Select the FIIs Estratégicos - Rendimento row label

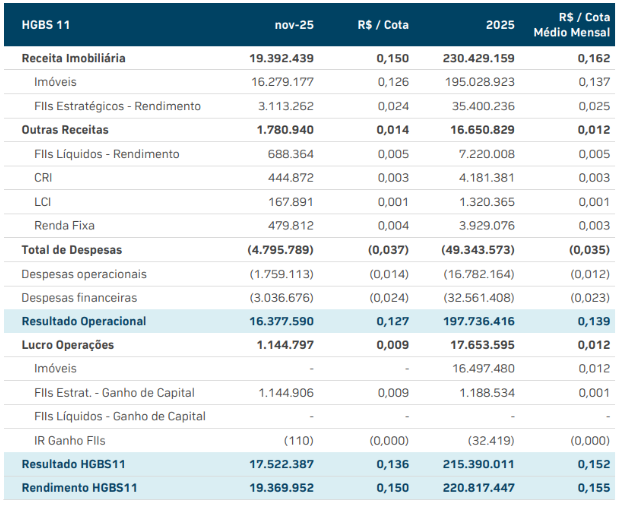[117, 106]
